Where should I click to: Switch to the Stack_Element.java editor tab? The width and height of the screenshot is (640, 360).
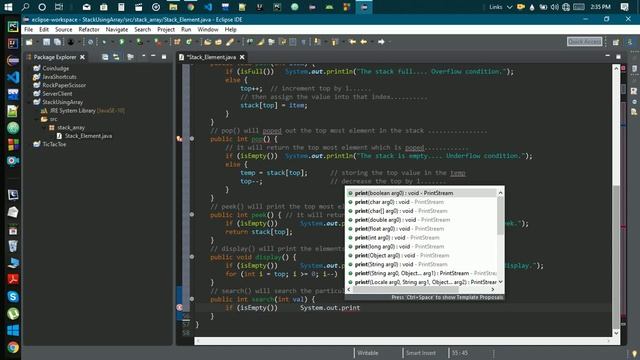211,57
